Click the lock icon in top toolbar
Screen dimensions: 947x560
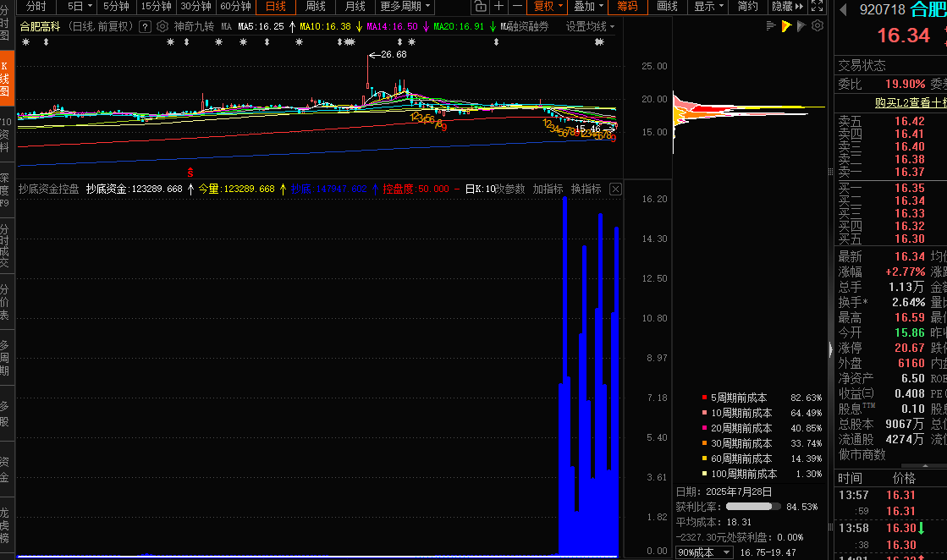[x=480, y=7]
